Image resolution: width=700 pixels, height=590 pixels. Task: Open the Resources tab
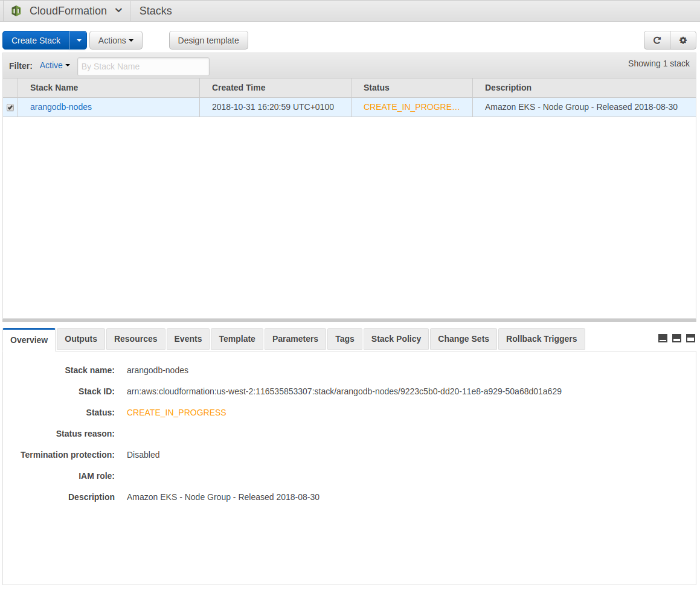coord(135,339)
